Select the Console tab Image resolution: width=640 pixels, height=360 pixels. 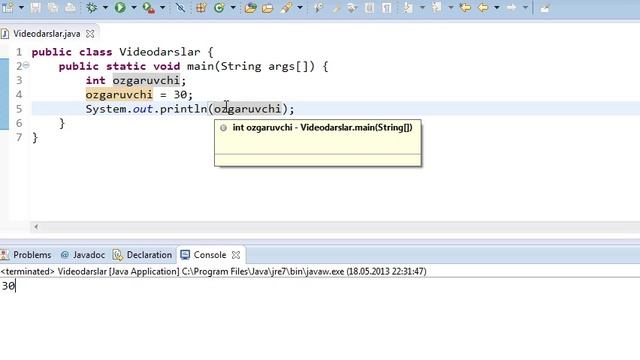click(209, 255)
